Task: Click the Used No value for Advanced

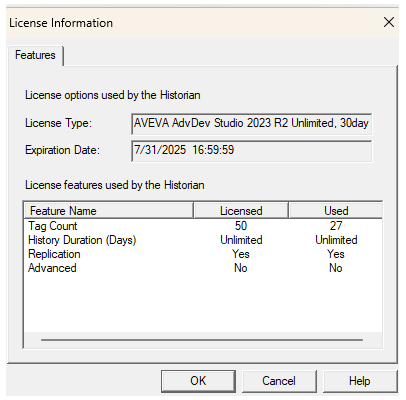Action: [x=336, y=268]
